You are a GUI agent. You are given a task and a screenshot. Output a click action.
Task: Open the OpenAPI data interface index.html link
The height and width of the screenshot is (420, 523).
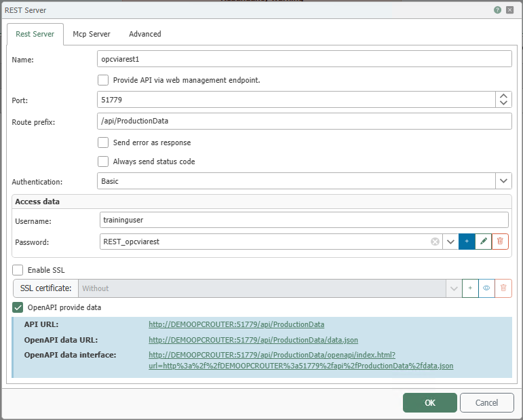(x=301, y=360)
